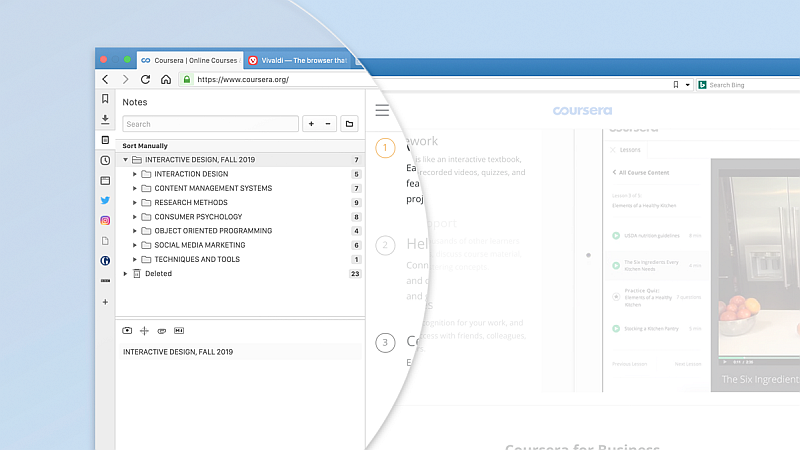800x450 pixels.
Task: Click the plus icon to add web panel
Action: [x=105, y=302]
